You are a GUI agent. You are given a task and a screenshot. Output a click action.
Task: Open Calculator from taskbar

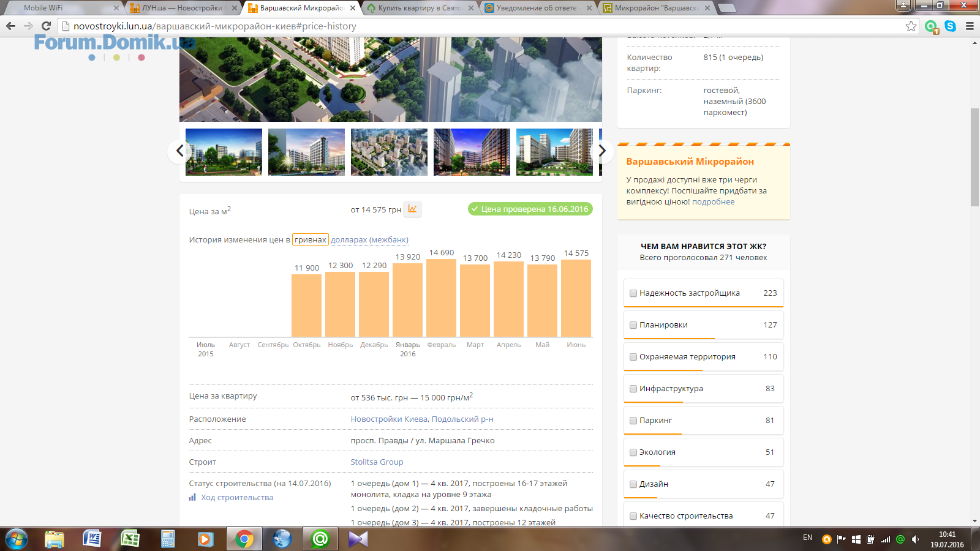tap(168, 539)
